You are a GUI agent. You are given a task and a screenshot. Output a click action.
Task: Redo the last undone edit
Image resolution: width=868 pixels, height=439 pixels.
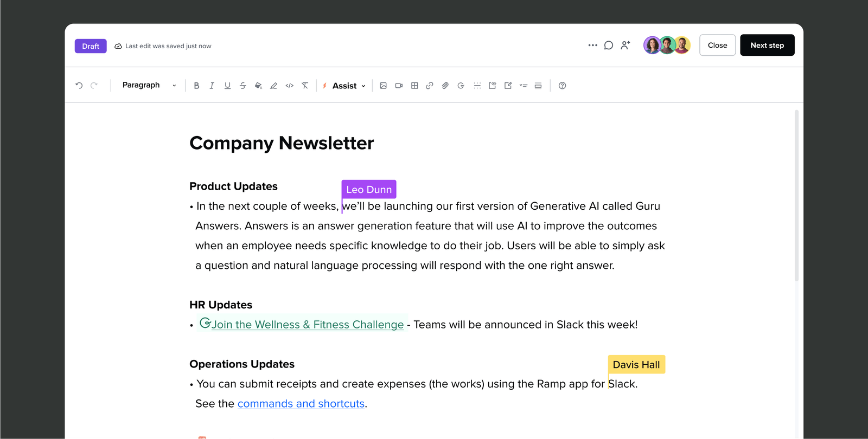[94, 86]
